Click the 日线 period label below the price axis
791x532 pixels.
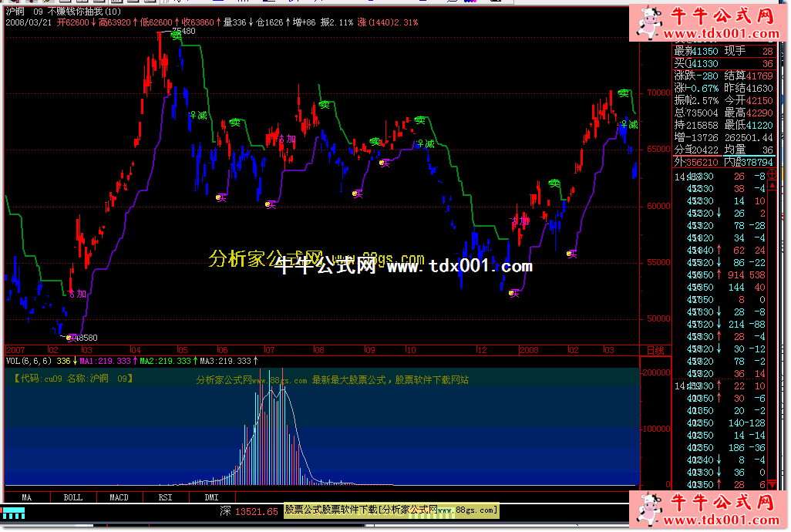coord(655,350)
